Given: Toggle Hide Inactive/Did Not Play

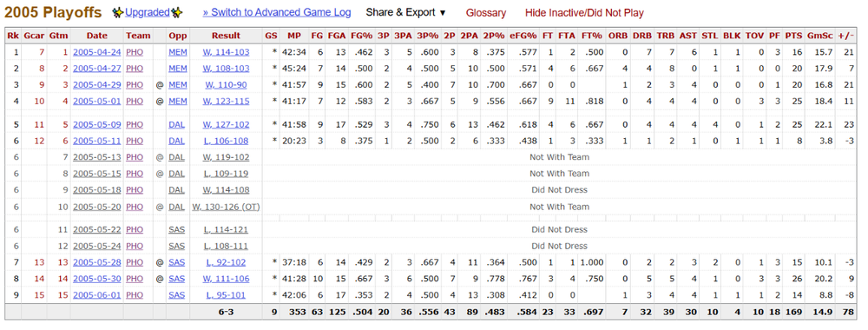Looking at the screenshot, I should point(584,13).
